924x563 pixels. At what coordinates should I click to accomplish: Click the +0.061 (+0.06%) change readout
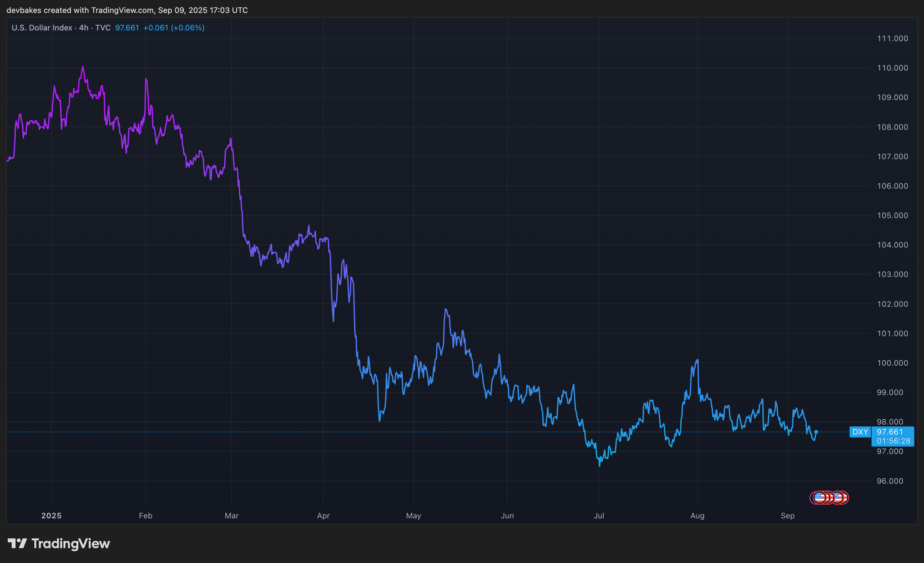pyautogui.click(x=174, y=28)
